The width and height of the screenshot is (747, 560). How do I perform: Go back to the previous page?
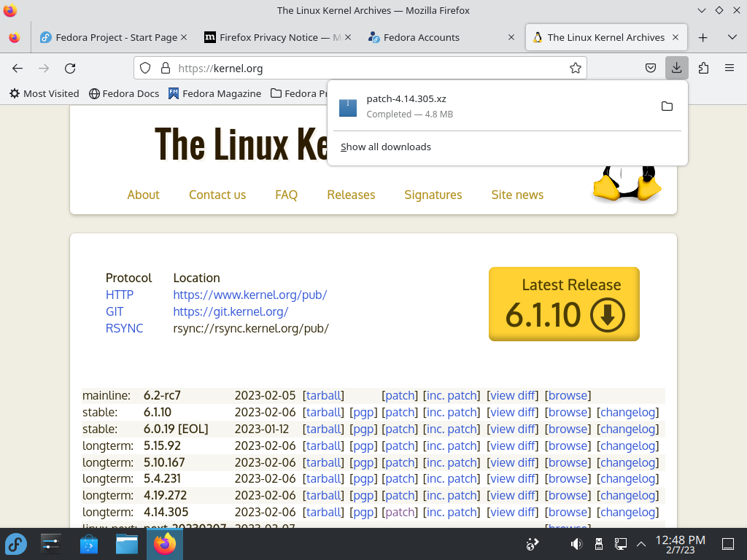[x=18, y=69]
